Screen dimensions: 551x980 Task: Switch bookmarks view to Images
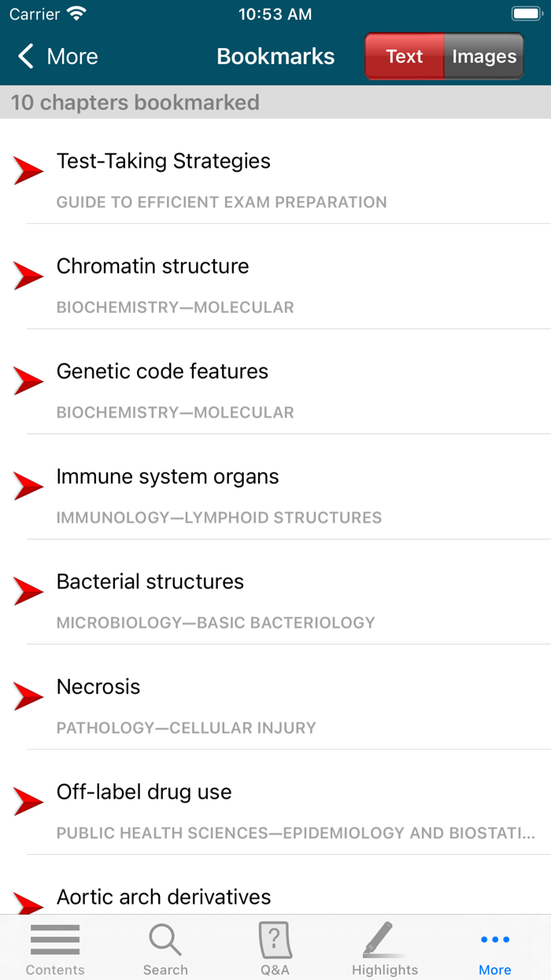tap(483, 56)
